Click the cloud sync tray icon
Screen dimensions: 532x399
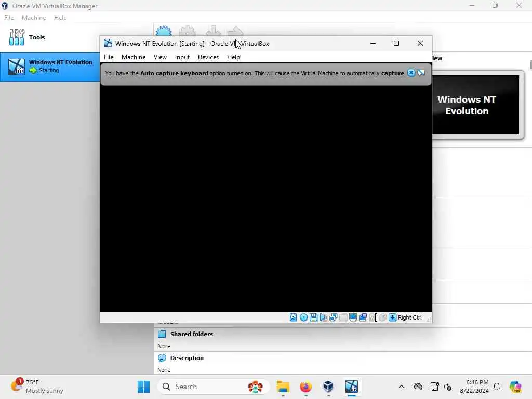pos(418,387)
